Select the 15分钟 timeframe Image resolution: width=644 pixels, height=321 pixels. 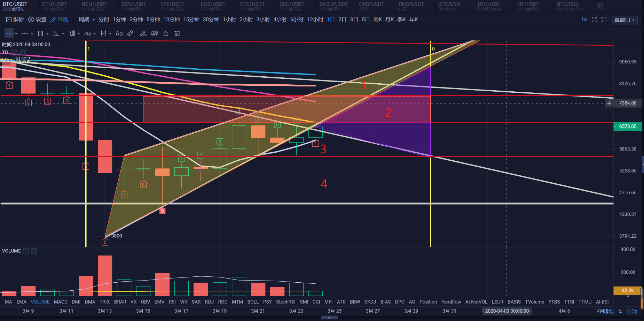(x=191, y=20)
